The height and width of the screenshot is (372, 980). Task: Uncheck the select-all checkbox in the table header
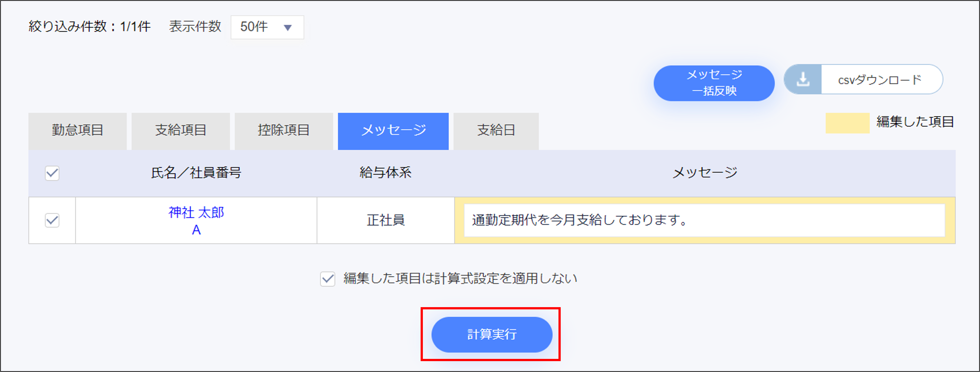click(52, 173)
